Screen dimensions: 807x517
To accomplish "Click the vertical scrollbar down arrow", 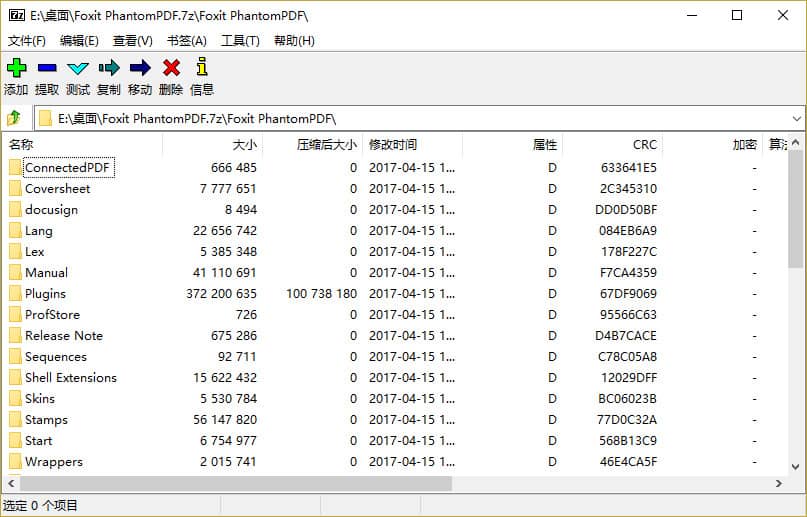I will (796, 465).
